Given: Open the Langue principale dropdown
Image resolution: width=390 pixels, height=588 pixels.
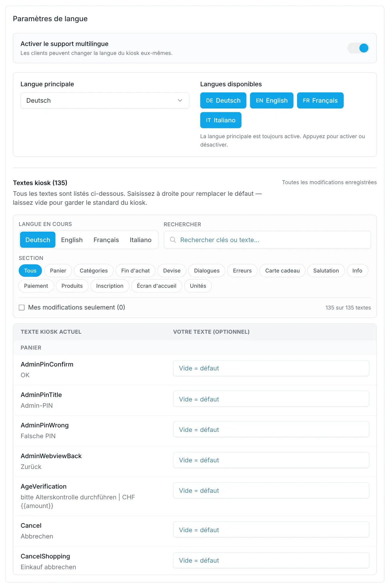Looking at the screenshot, I should click(x=105, y=101).
